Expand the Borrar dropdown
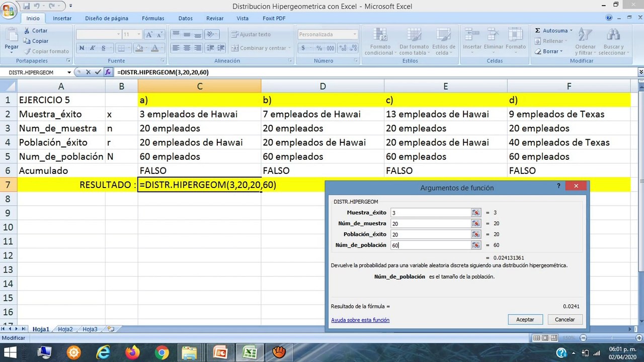 pos(561,51)
